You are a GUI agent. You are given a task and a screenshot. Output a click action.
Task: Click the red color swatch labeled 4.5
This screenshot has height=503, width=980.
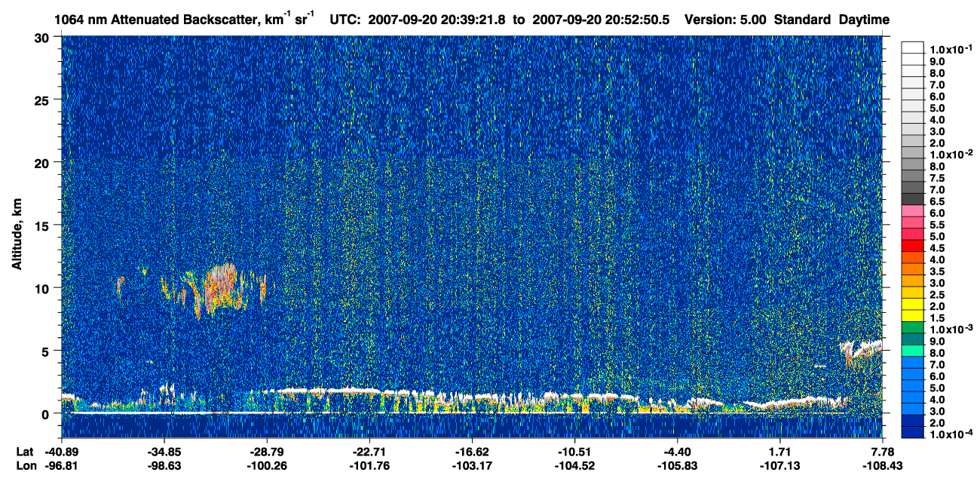tap(913, 247)
